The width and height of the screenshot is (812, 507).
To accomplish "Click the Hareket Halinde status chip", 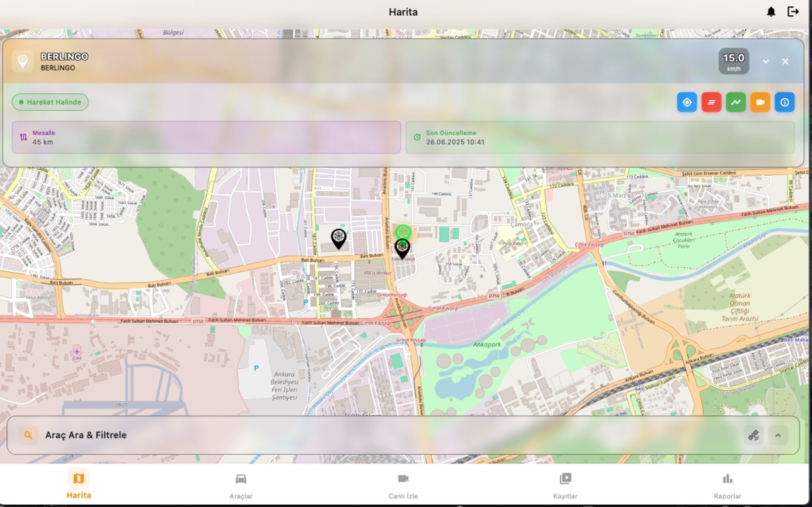I will click(50, 102).
